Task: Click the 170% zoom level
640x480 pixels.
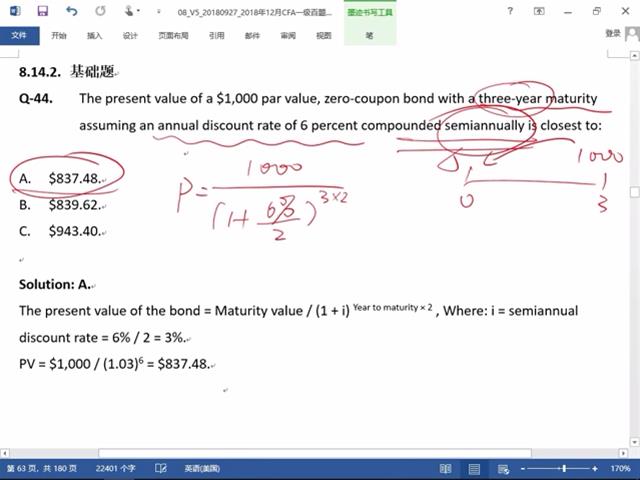Action: [620, 469]
